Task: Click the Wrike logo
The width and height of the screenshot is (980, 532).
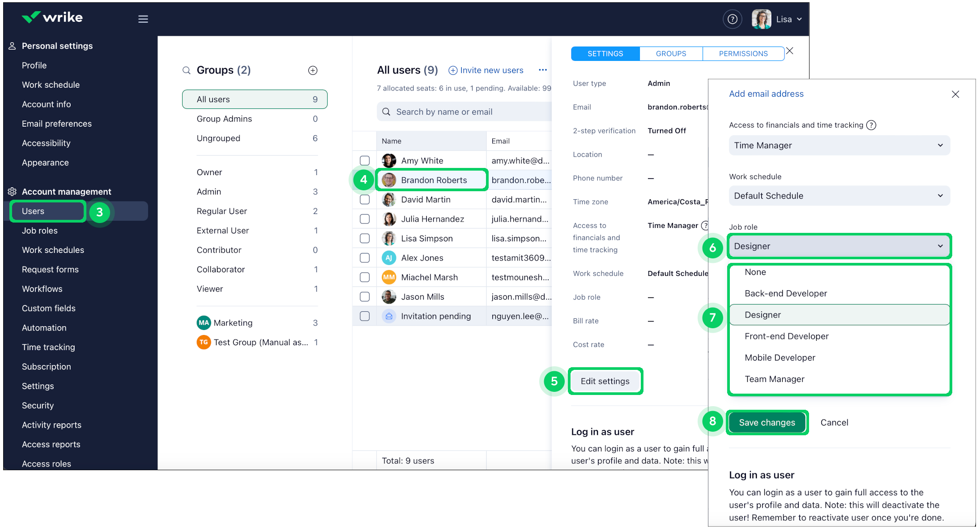Action: click(52, 17)
